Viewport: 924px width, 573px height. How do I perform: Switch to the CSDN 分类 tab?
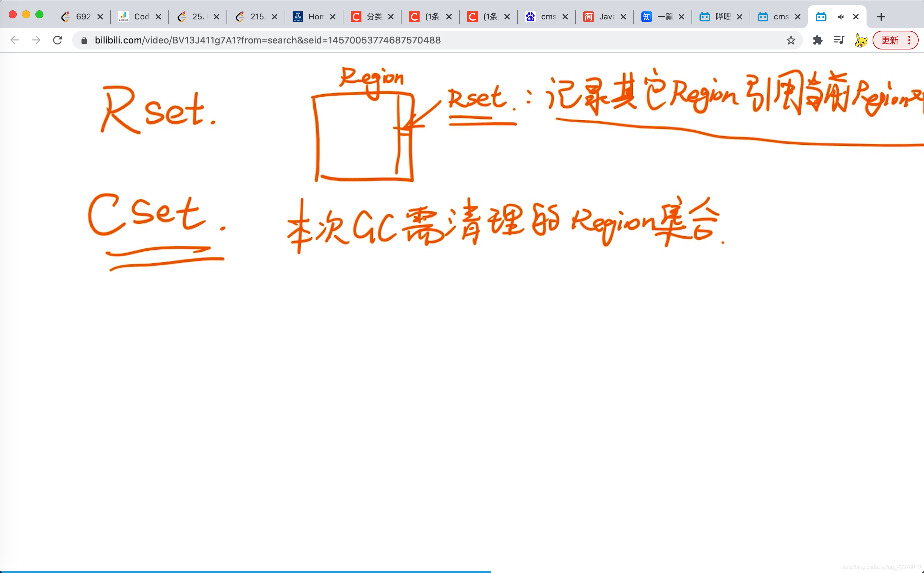(x=368, y=17)
